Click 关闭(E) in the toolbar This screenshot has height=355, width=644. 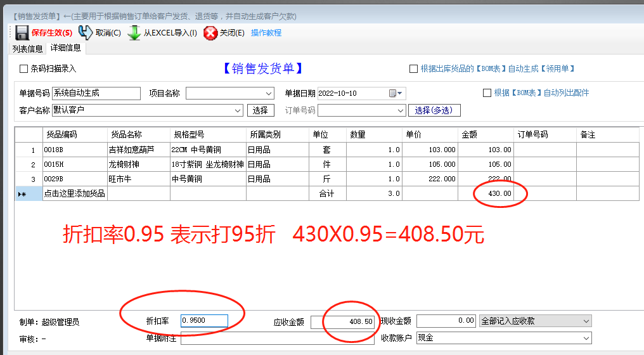click(x=232, y=33)
